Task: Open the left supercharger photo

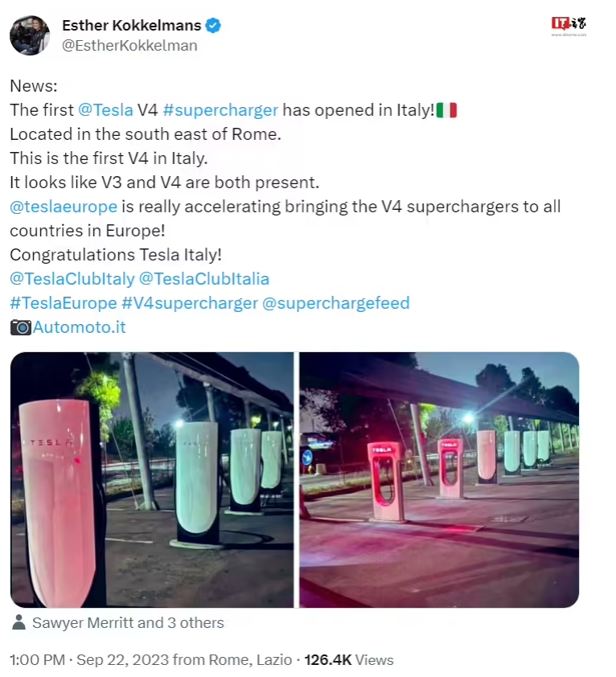Action: pos(152,479)
